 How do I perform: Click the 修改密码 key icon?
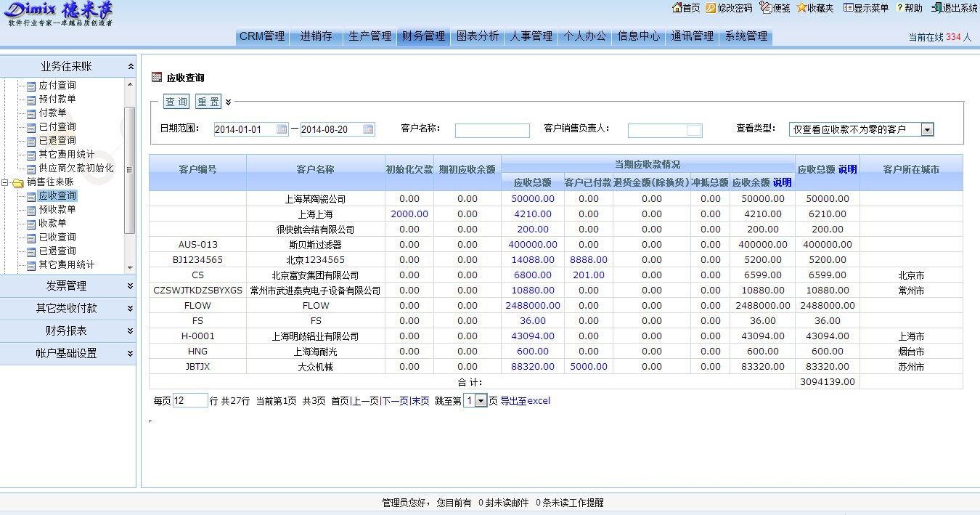coord(711,8)
